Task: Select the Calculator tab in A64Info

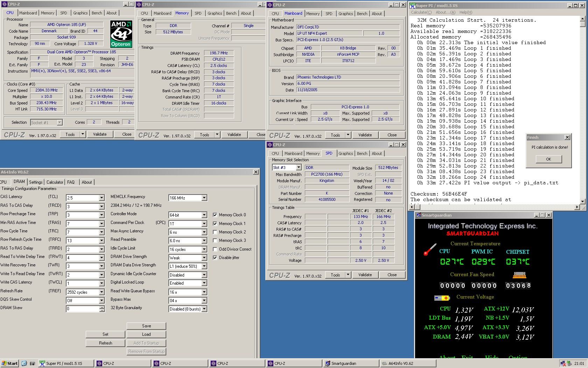Action: point(55,182)
